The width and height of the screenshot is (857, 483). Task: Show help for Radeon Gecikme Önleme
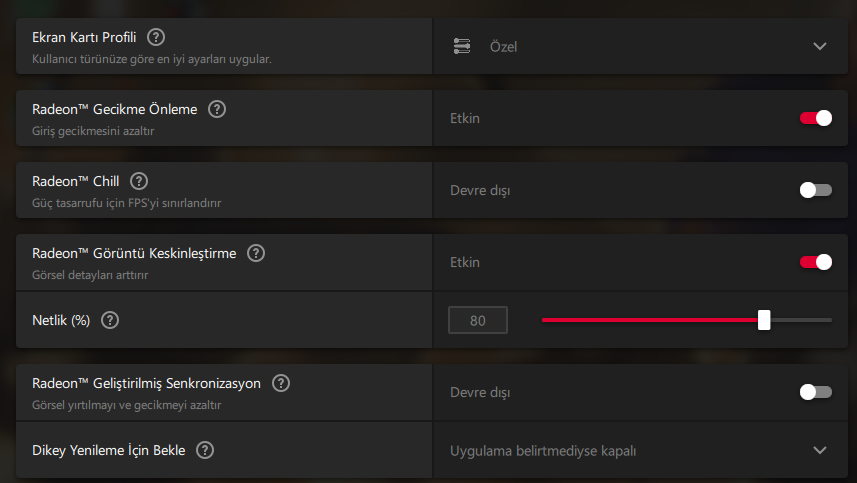coord(217,109)
